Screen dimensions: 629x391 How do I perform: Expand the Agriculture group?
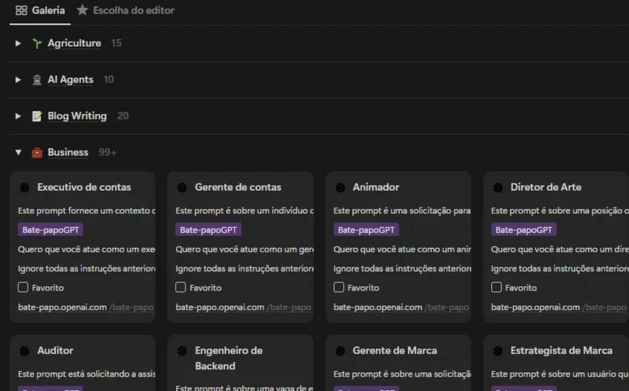[18, 43]
